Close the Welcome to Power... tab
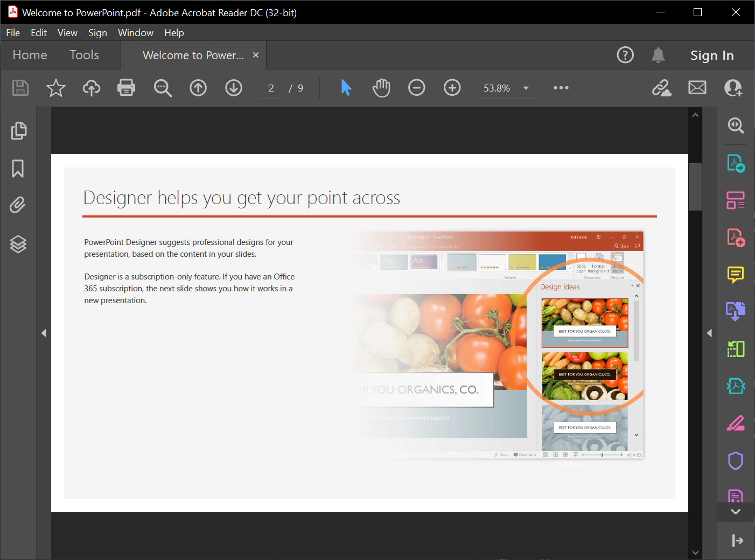 click(x=256, y=55)
